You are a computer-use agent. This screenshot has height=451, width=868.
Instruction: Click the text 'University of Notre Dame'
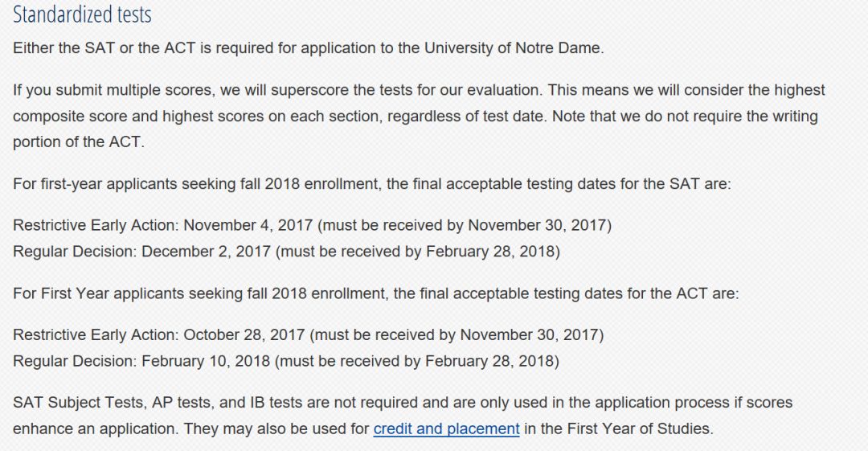[513, 48]
